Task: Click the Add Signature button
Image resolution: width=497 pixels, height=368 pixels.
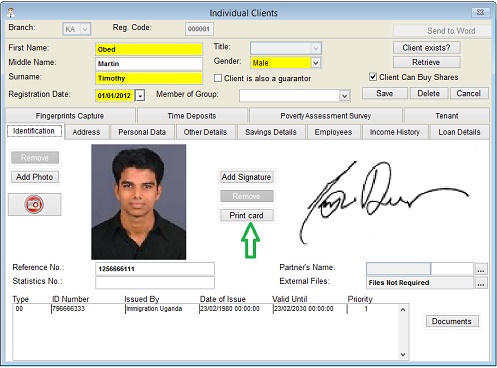Action: [x=247, y=177]
